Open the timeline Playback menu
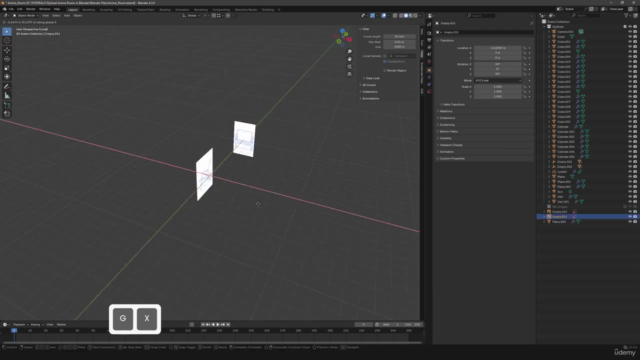 tap(19, 324)
